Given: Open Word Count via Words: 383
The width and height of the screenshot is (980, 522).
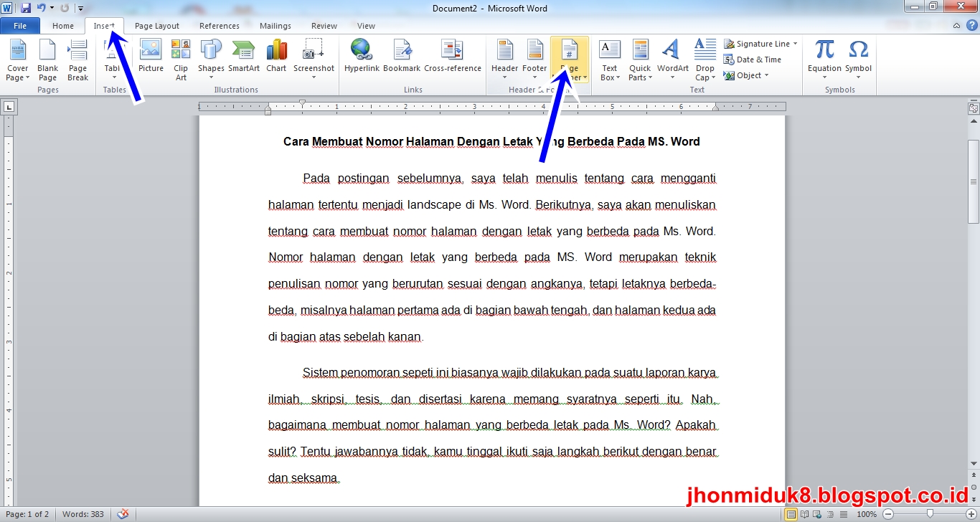Looking at the screenshot, I should click(x=83, y=514).
